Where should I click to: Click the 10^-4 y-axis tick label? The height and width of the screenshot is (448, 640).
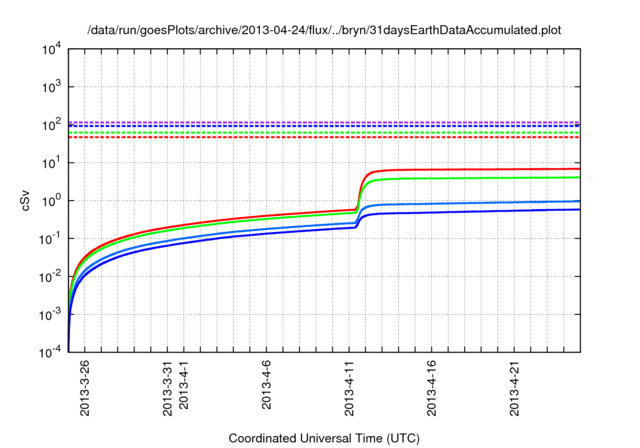click(x=51, y=352)
